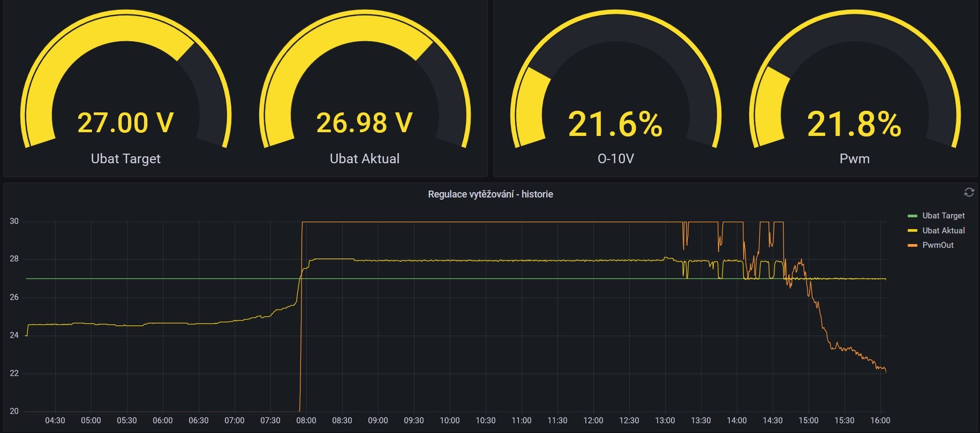980x433 pixels.
Task: Toggle the Ubat Aktual legend series
Action: [x=943, y=231]
